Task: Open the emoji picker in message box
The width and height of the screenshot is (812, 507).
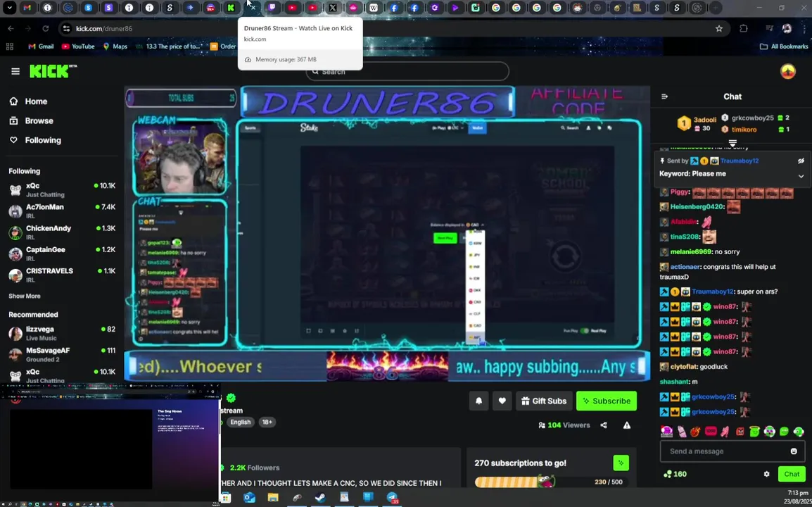Action: point(794,451)
